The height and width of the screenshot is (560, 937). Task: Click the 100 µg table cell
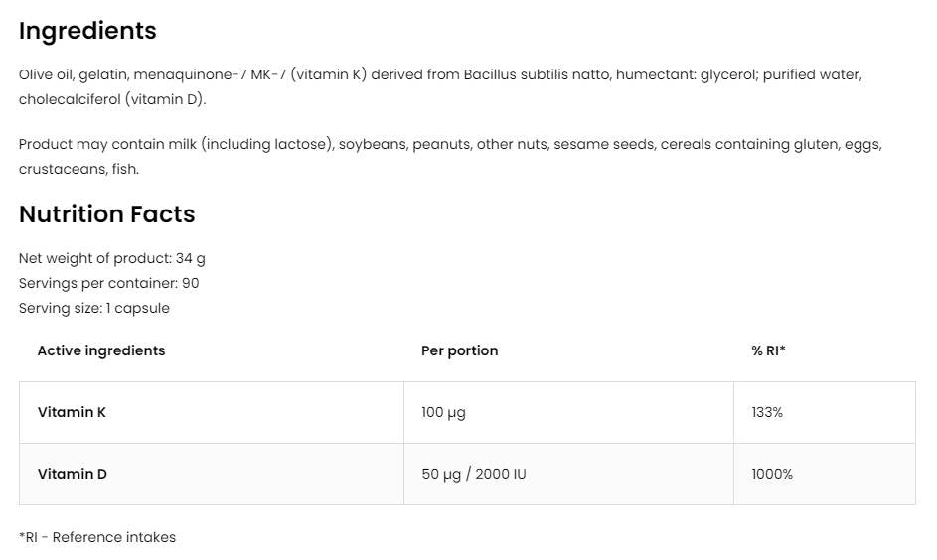click(443, 412)
